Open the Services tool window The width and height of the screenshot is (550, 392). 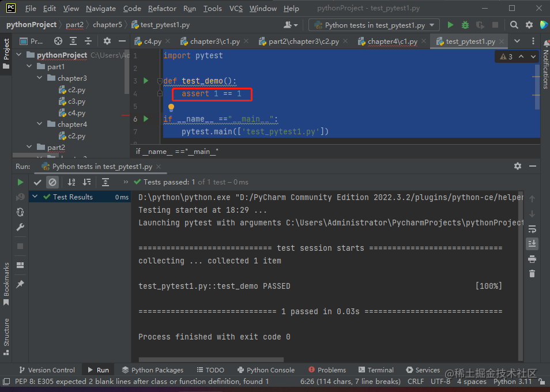pos(423,370)
